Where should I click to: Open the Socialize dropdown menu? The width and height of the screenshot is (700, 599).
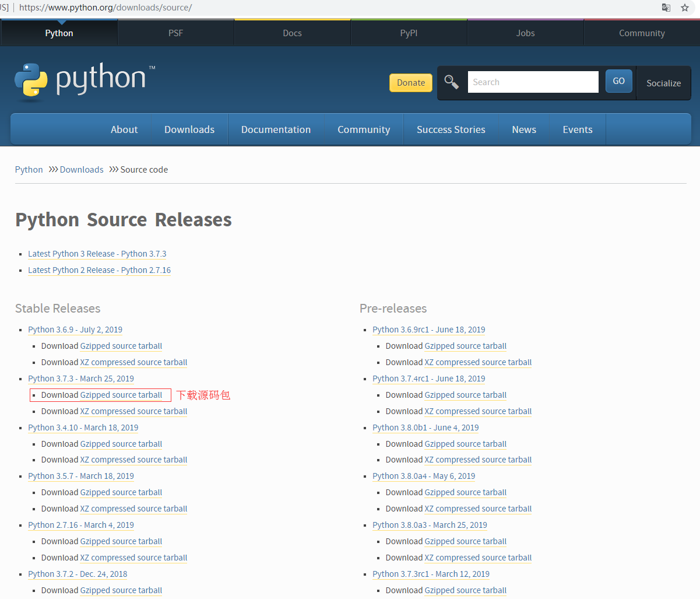coord(663,83)
